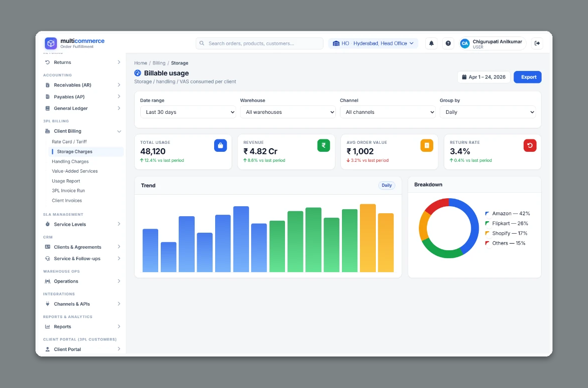
Task: Click the Export button
Action: pos(528,77)
